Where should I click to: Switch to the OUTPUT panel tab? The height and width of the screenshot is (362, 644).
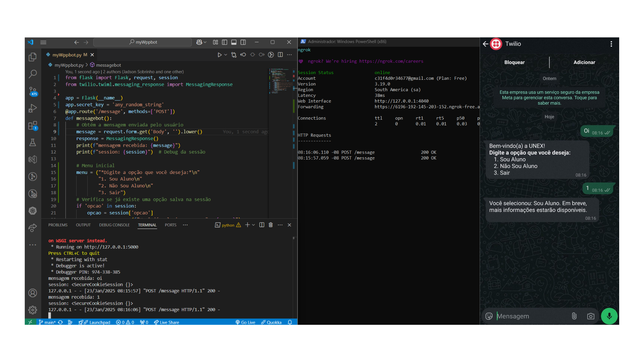[x=83, y=225]
